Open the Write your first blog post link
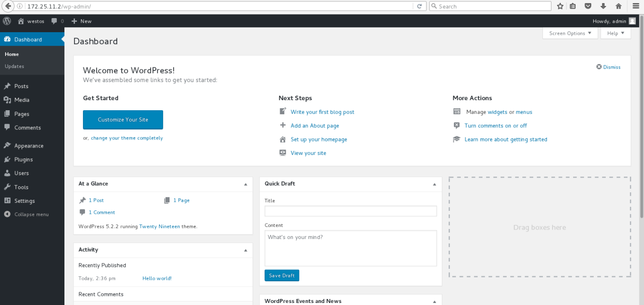 pos(323,112)
